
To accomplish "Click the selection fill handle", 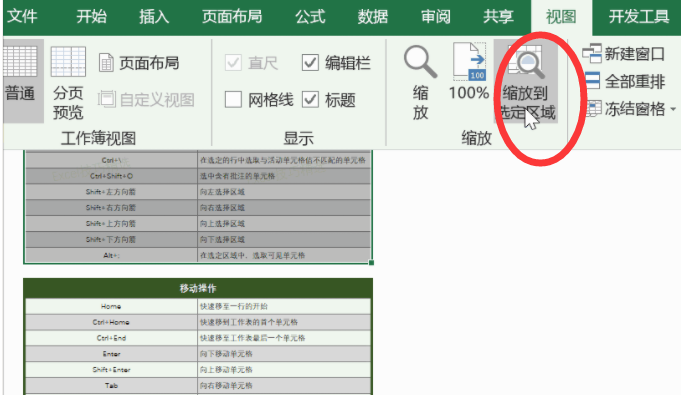I will (371, 262).
